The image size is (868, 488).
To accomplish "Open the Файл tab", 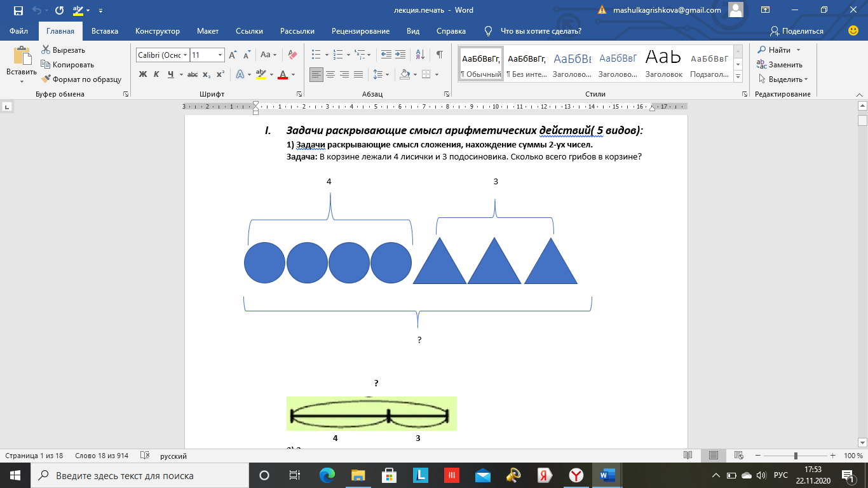I will (19, 31).
